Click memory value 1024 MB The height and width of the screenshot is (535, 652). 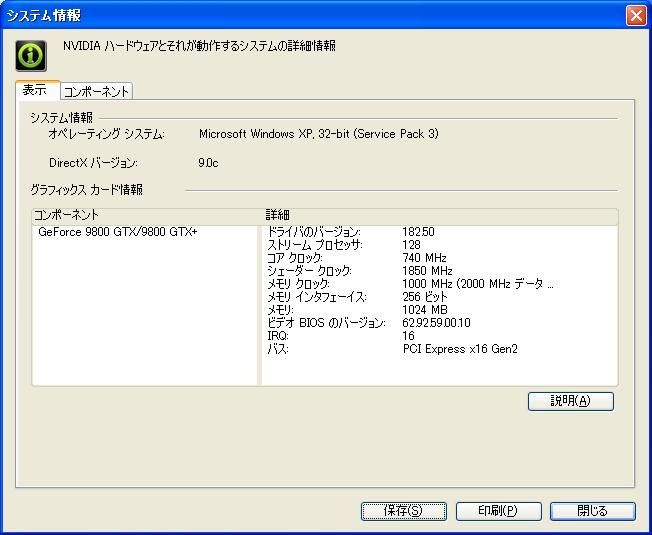(425, 310)
